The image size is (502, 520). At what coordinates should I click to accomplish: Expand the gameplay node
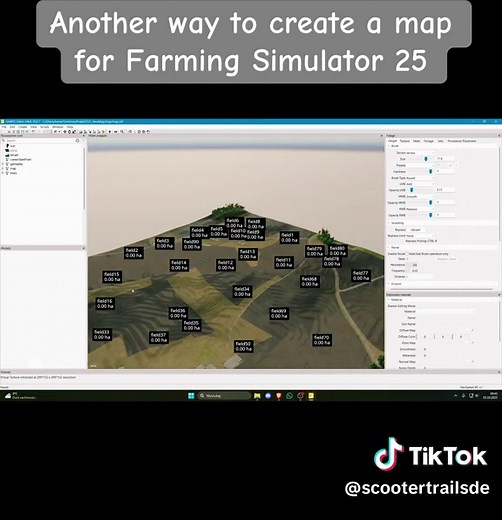pyautogui.click(x=3, y=164)
